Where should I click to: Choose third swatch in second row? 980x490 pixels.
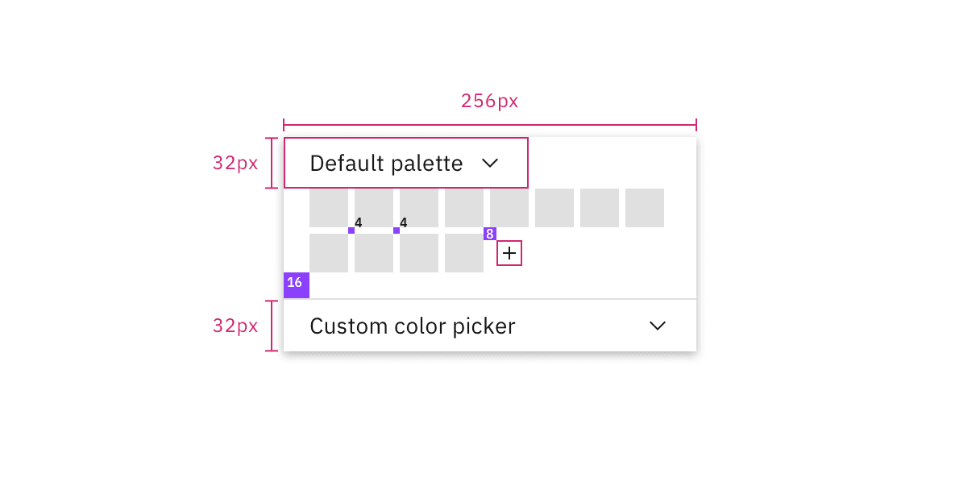pyautogui.click(x=419, y=253)
